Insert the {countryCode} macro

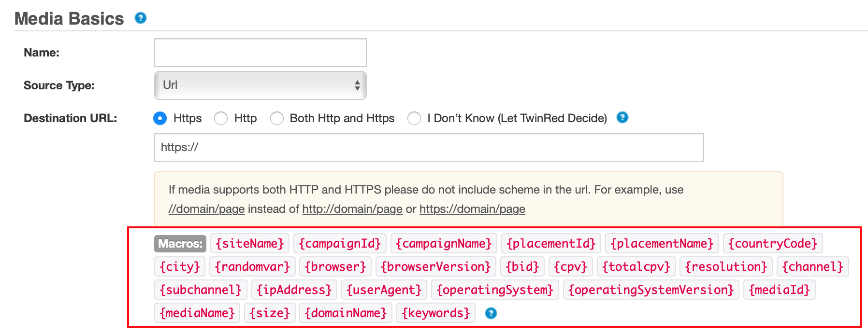[772, 243]
